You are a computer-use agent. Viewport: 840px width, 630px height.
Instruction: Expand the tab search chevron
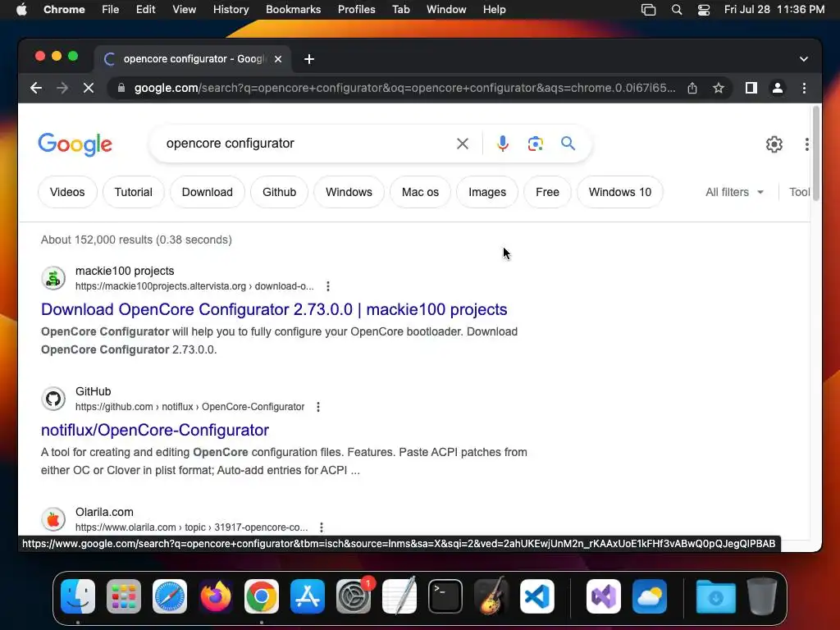[x=804, y=59]
